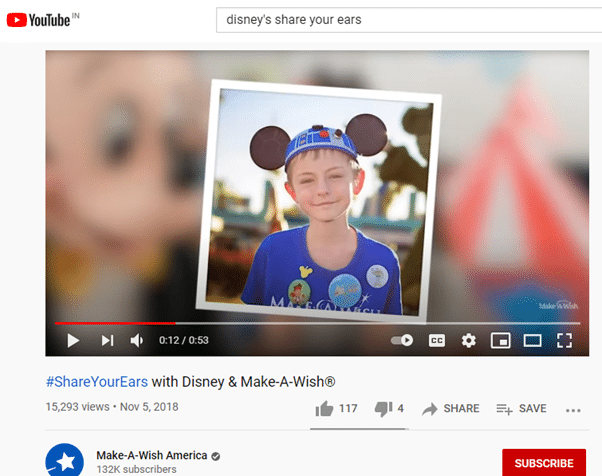Open the Share dialog for the video
The height and width of the screenshot is (476, 602).
[x=450, y=409]
